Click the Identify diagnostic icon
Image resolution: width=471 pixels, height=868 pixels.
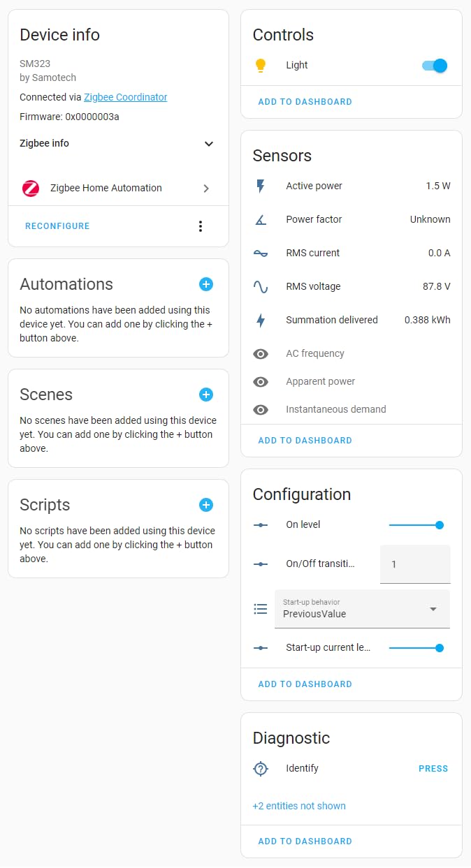[261, 769]
